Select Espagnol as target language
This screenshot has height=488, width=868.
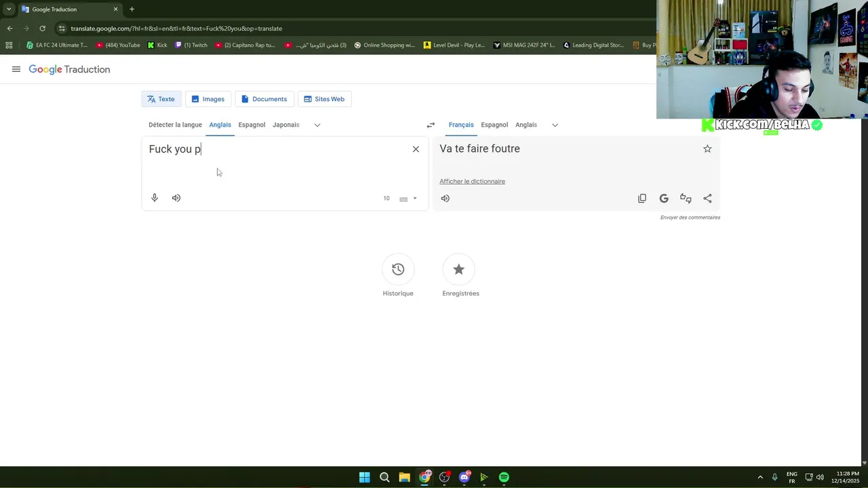tap(494, 125)
